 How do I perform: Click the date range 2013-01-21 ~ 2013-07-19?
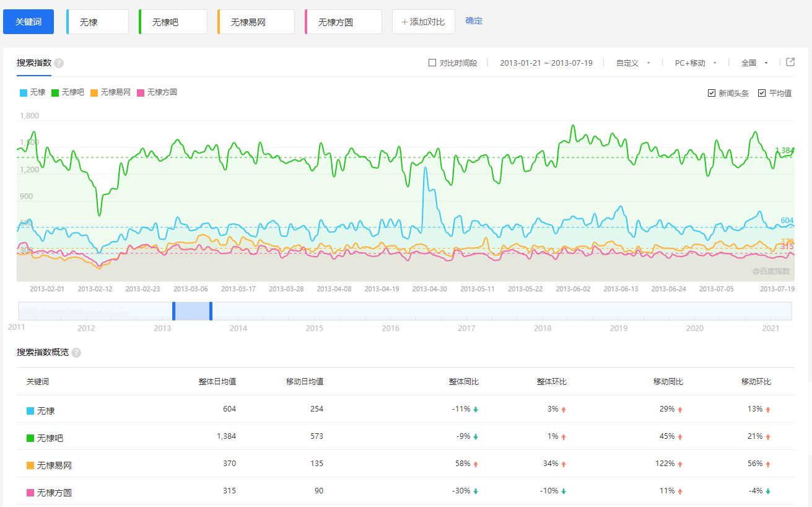[x=546, y=63]
